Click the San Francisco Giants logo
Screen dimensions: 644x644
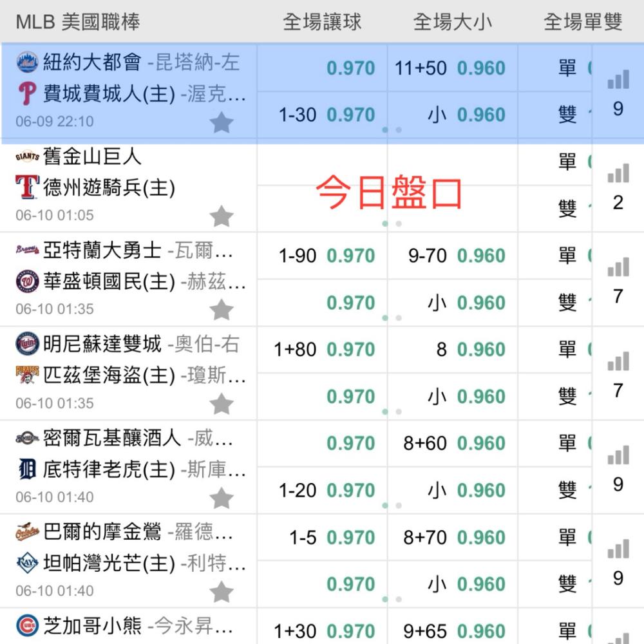27,156
